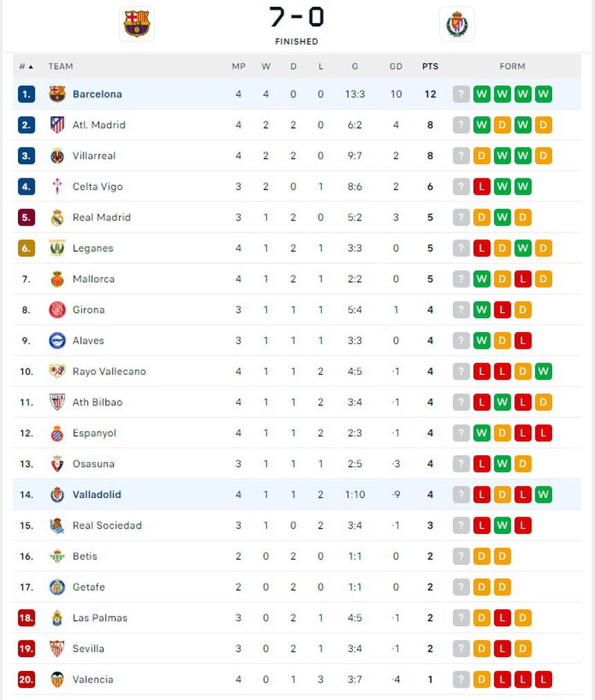Click the Valencia club logo
595x700 pixels.
[57, 680]
